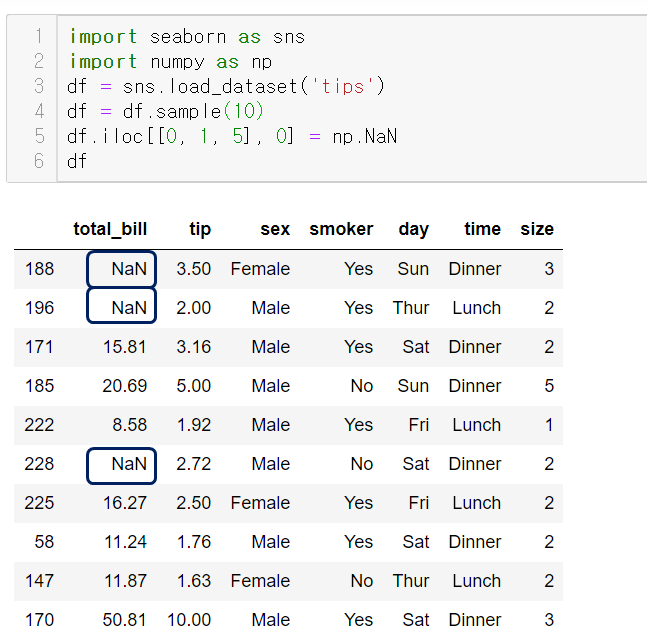Click the df.sample(10) code line
The image size is (647, 644).
[x=165, y=111]
